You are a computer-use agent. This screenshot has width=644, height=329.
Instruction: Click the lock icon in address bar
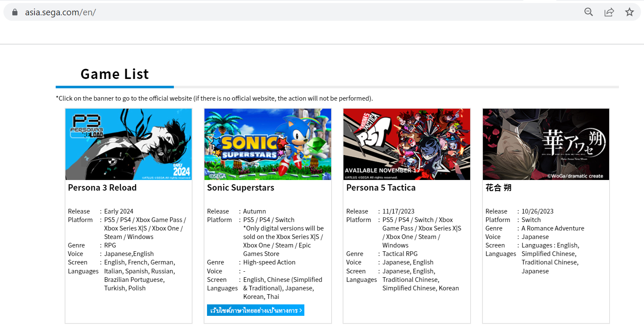15,12
